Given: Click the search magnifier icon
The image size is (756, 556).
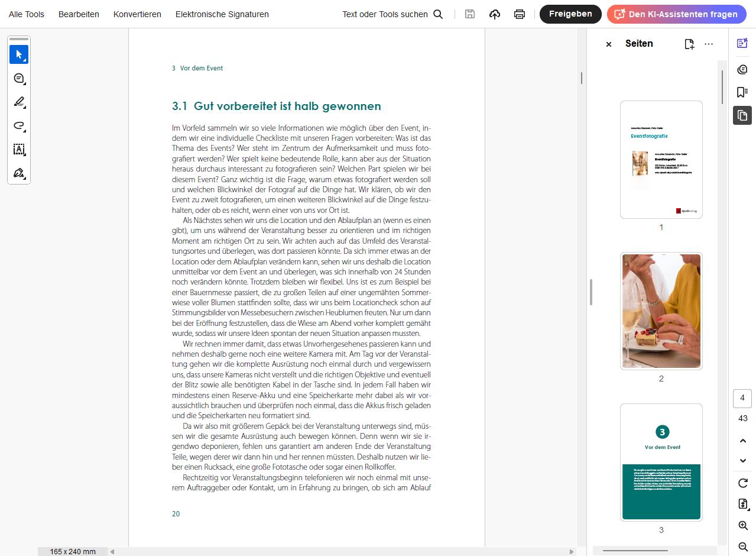Looking at the screenshot, I should click(438, 14).
